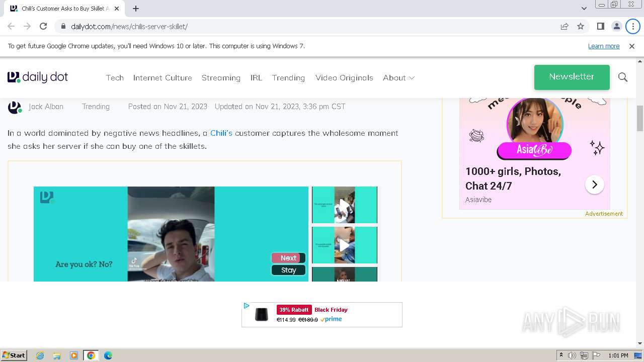Click the Black Friday air fryer ad
This screenshot has height=362, width=644.
(x=322, y=315)
